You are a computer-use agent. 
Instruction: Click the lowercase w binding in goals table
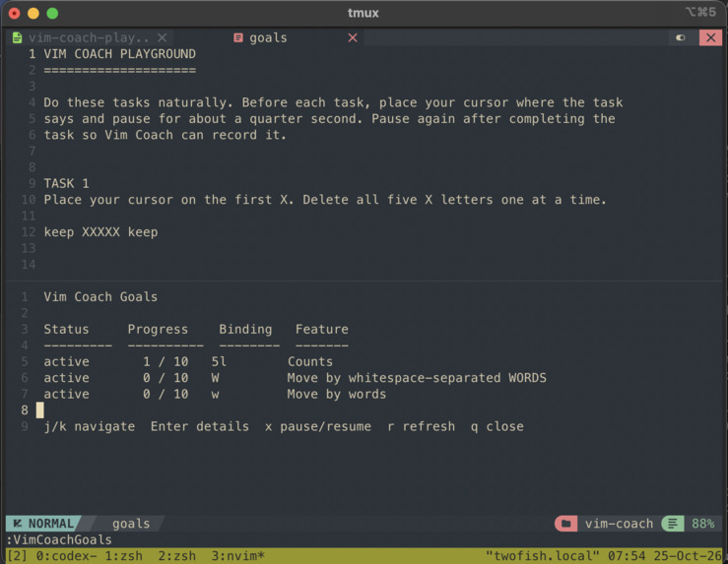point(215,395)
